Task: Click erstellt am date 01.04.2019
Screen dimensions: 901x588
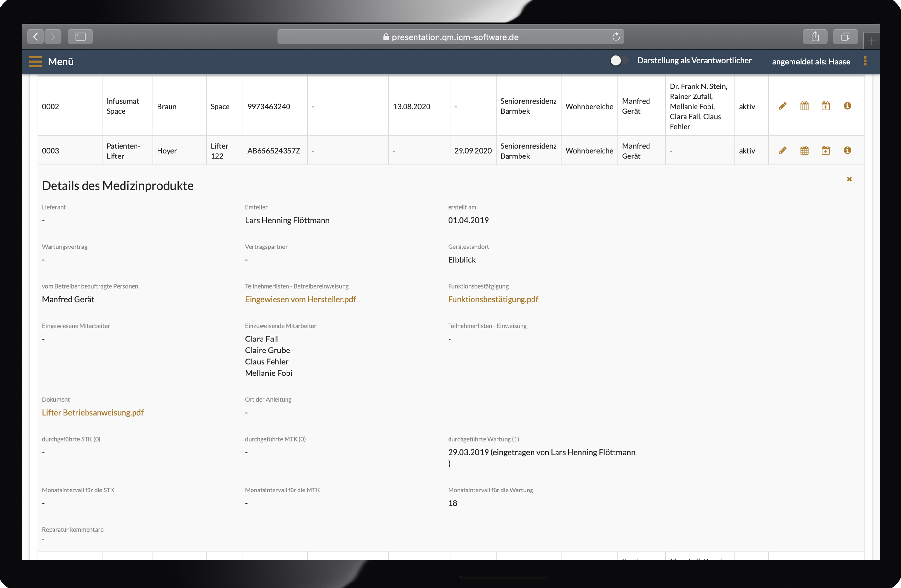Action: pyautogui.click(x=468, y=220)
